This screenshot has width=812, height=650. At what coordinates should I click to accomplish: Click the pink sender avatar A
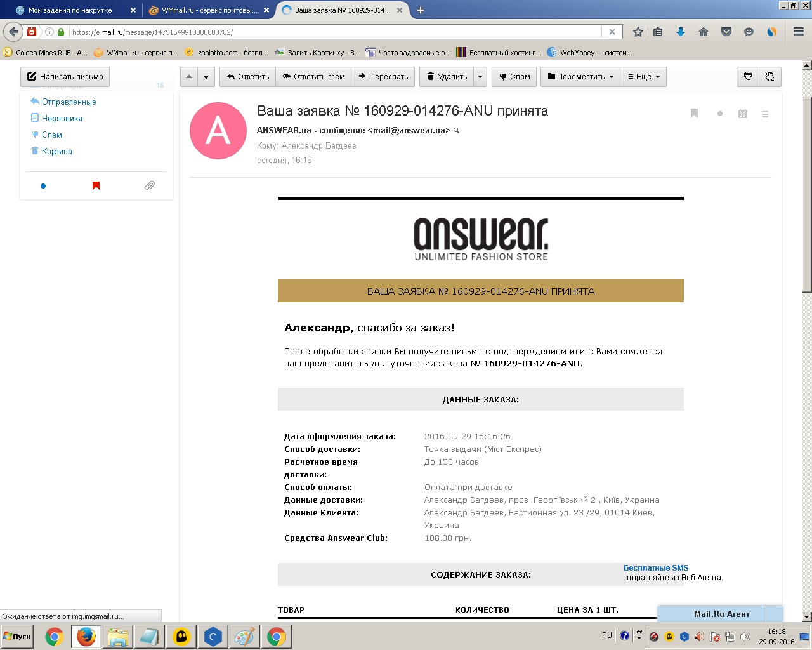pos(218,131)
